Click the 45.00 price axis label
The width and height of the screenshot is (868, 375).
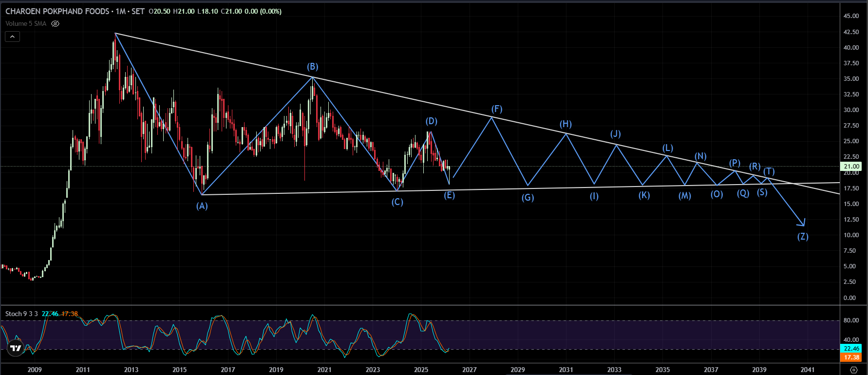pyautogui.click(x=851, y=16)
